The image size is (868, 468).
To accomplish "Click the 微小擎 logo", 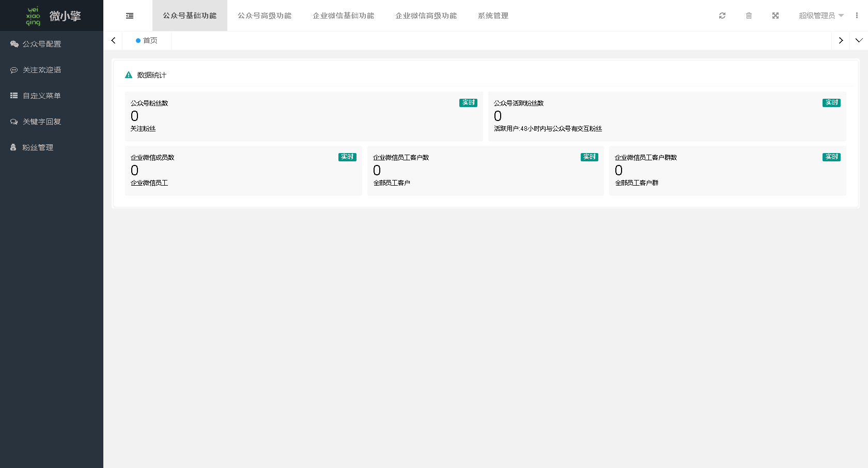I will tap(52, 16).
